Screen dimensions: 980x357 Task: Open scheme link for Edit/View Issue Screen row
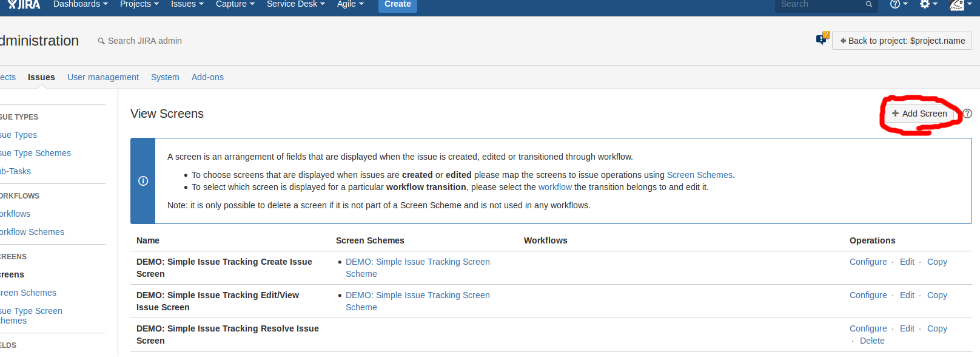[x=418, y=301]
